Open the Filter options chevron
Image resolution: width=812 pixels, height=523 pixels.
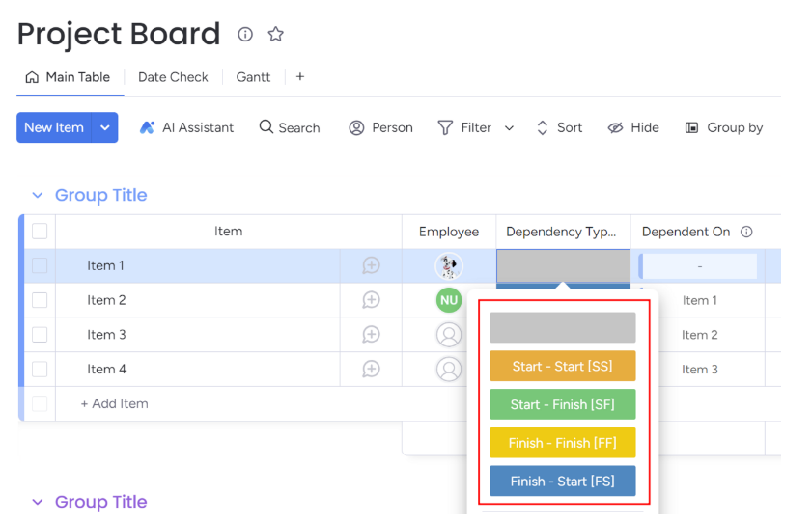pyautogui.click(x=509, y=127)
